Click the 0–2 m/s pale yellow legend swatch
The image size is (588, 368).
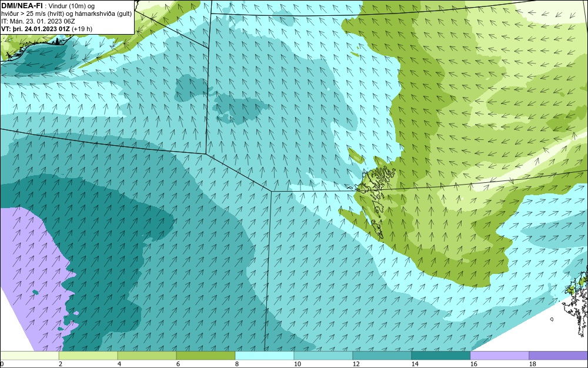[29, 356]
